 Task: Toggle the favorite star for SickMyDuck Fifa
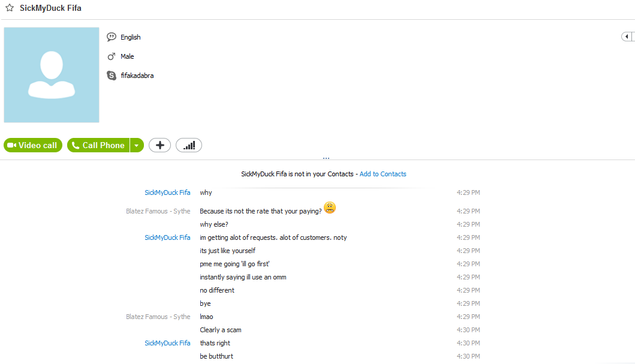[10, 8]
